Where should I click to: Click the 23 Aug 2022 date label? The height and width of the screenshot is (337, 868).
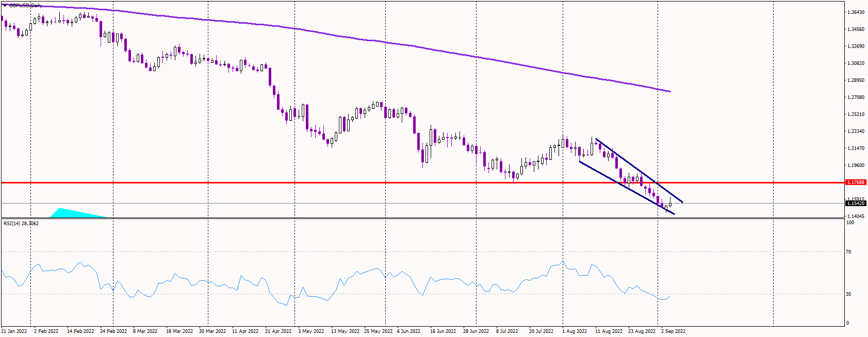click(x=642, y=331)
